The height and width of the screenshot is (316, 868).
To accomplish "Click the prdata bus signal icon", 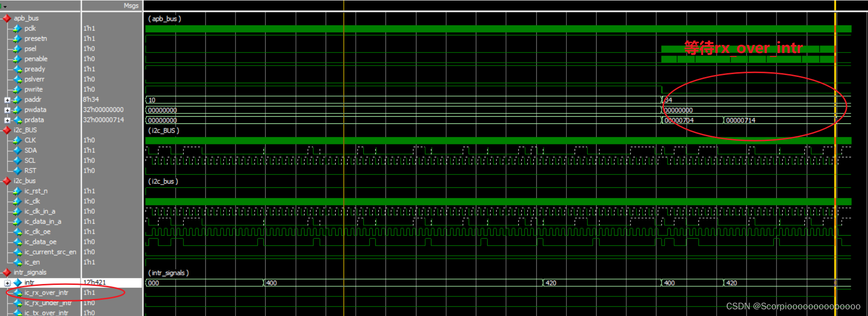I will [x=17, y=120].
